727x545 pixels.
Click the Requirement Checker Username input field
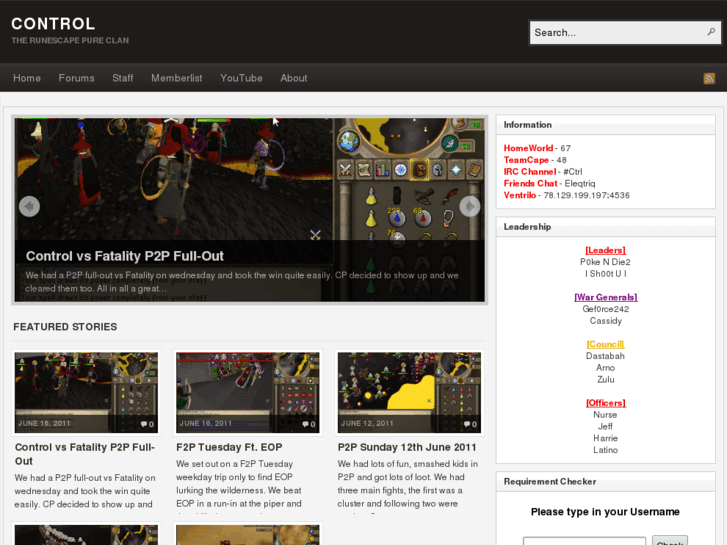click(x=584, y=541)
